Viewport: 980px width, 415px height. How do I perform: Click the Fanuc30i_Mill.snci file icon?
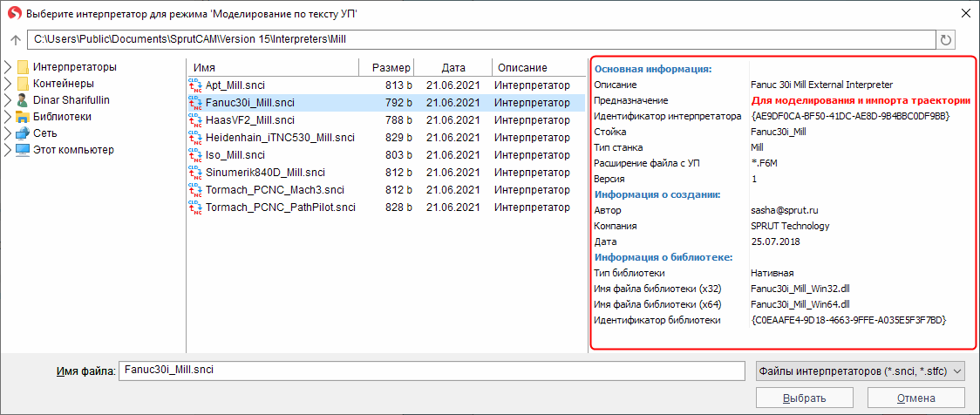[195, 103]
